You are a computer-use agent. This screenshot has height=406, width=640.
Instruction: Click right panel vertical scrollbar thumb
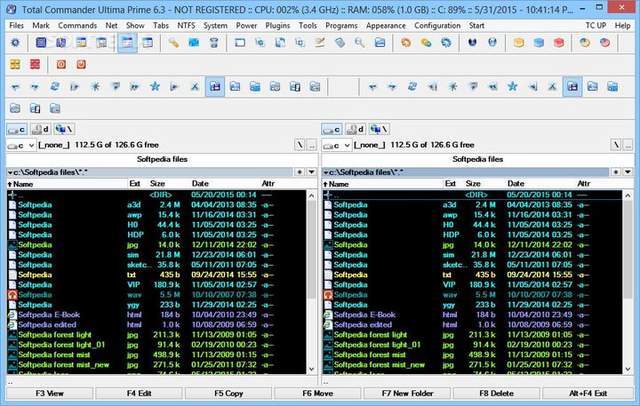point(628,249)
